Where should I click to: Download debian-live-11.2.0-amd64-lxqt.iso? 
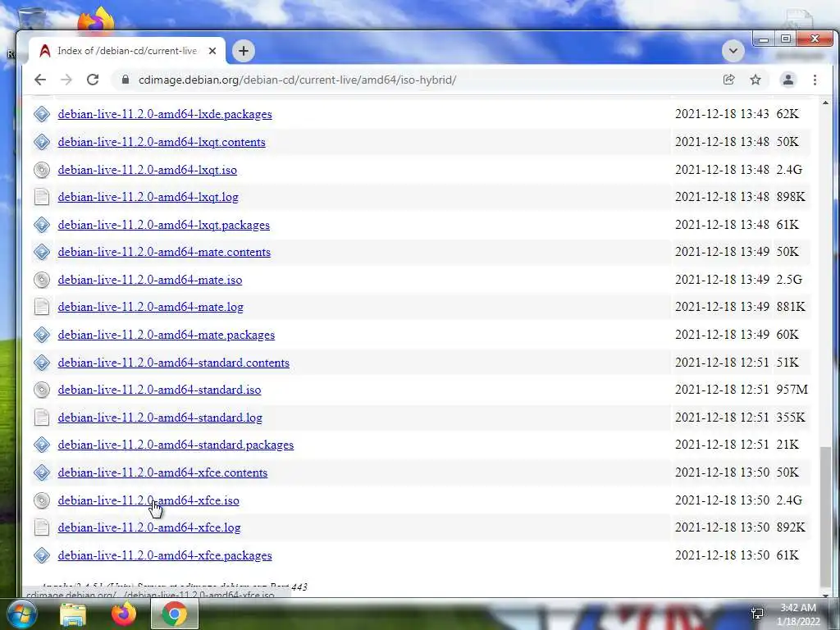pyautogui.click(x=148, y=170)
